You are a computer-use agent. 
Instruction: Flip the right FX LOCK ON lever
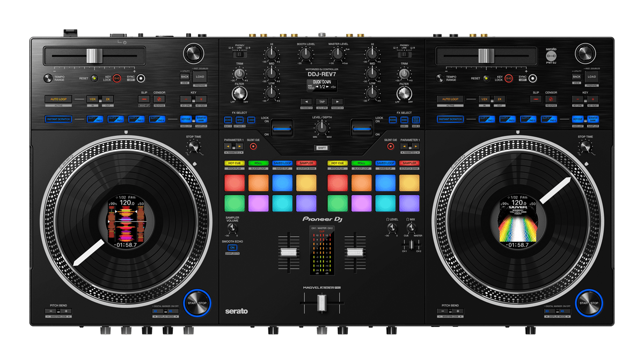pyautogui.click(x=361, y=128)
